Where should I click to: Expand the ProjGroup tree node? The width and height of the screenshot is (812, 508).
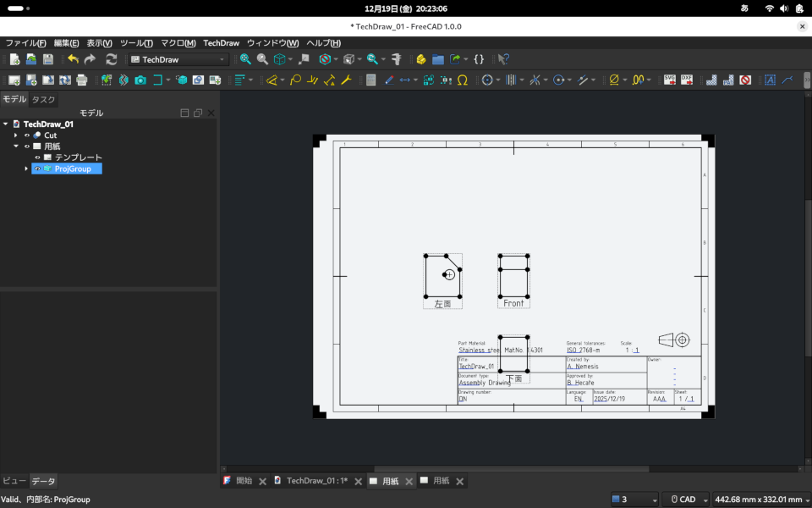26,168
